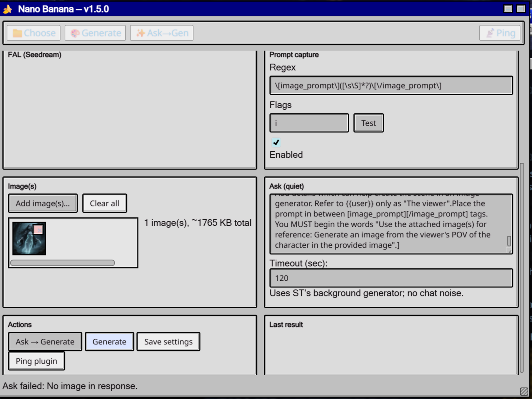Click the 'Actions' panel heading
The height and width of the screenshot is (399, 532).
pyautogui.click(x=20, y=325)
